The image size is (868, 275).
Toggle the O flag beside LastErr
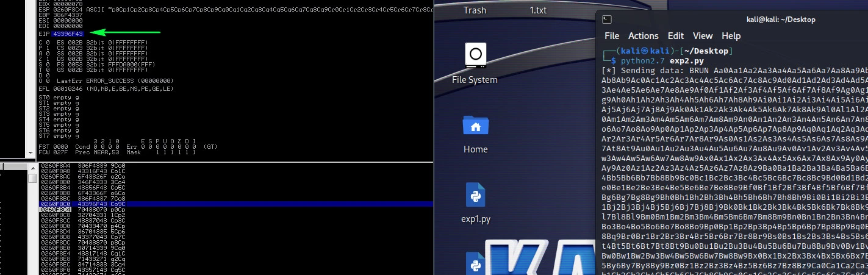[44, 81]
